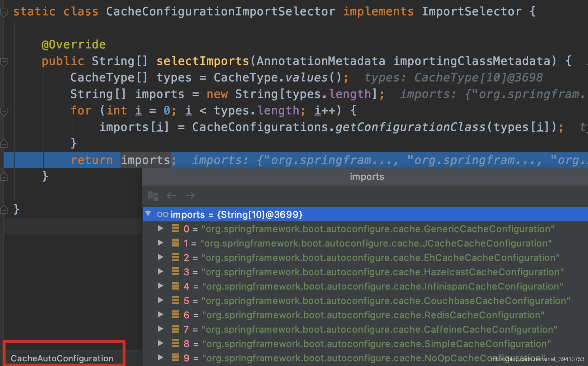The width and height of the screenshot is (588, 366).
Task: Click the watch glasses icon beside imports
Action: pyautogui.click(x=162, y=215)
